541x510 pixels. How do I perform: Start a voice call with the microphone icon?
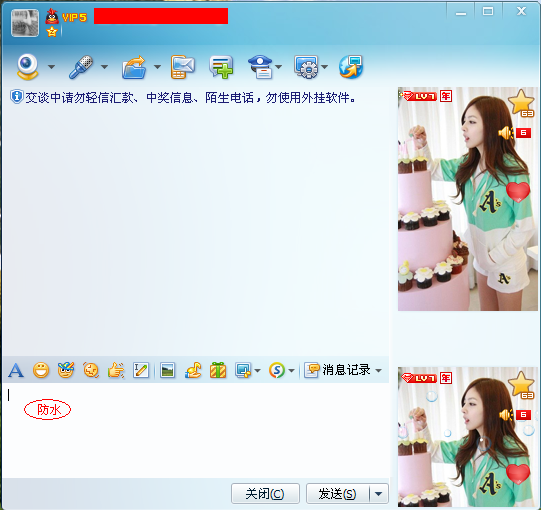tap(81, 67)
